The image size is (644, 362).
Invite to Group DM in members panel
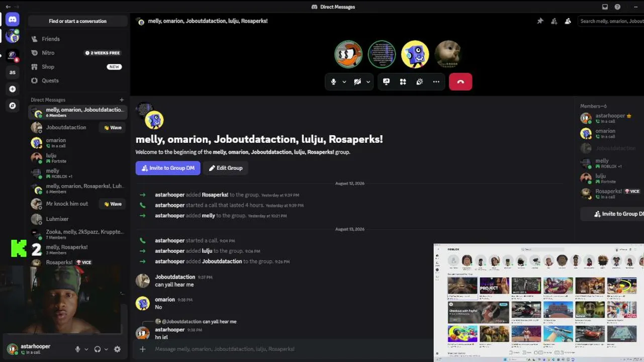pyautogui.click(x=612, y=214)
